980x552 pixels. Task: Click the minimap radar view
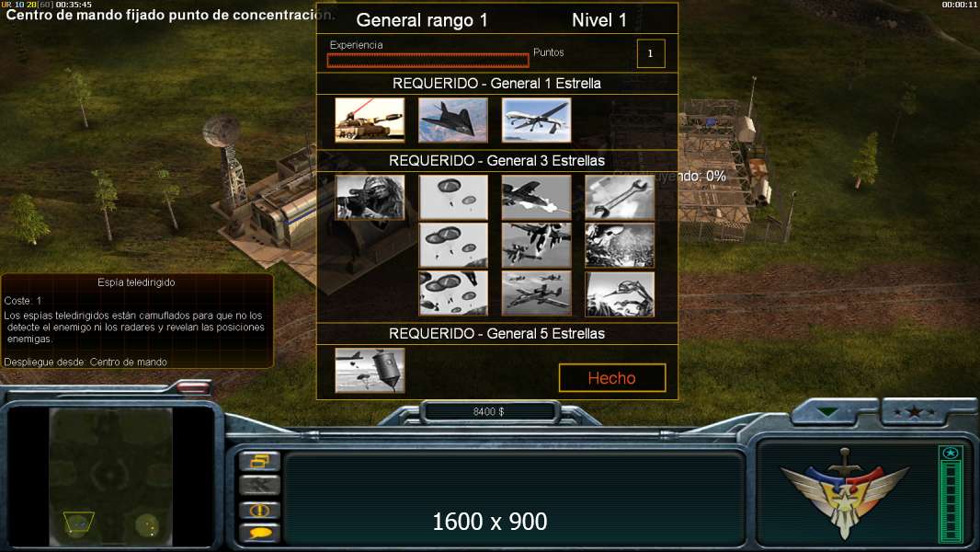(x=110, y=477)
